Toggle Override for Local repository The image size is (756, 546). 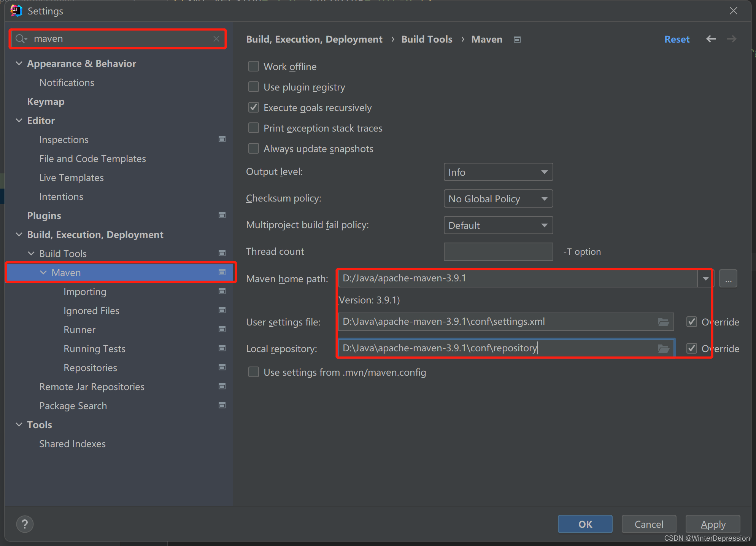(x=692, y=348)
